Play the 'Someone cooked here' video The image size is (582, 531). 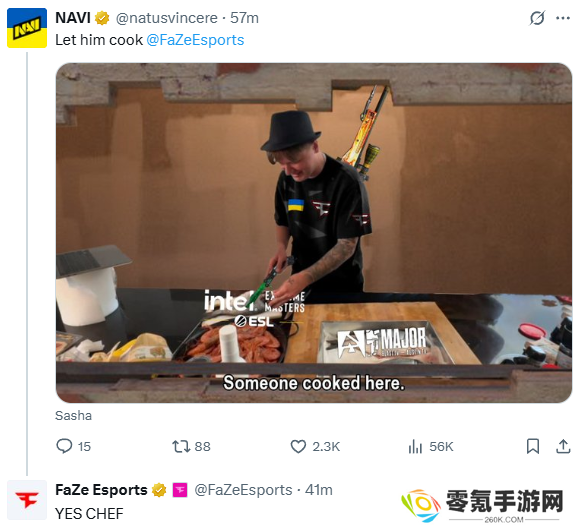(x=314, y=233)
